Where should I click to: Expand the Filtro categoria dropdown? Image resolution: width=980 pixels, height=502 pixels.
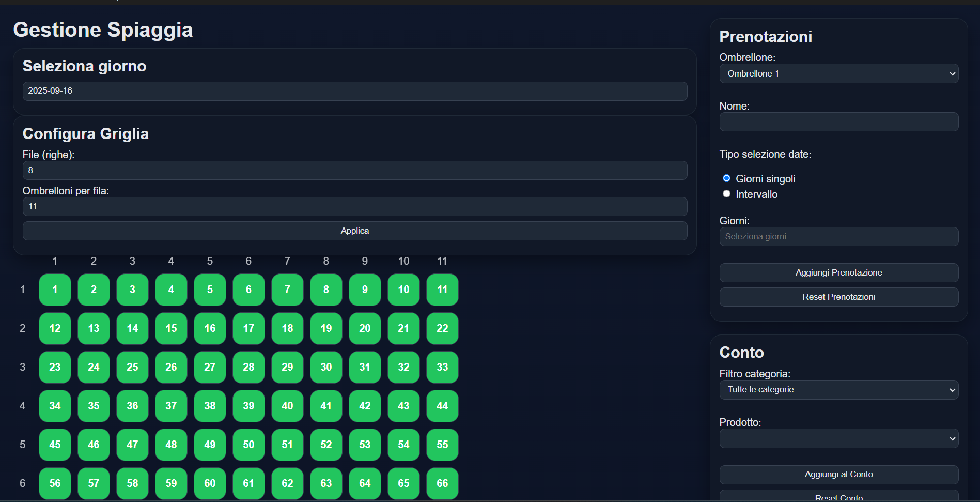coord(838,390)
